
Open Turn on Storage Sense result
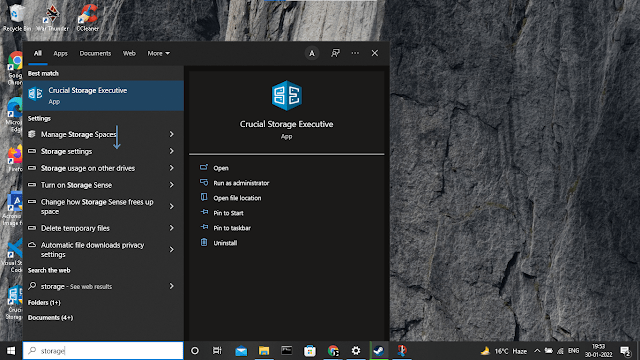coord(103,185)
